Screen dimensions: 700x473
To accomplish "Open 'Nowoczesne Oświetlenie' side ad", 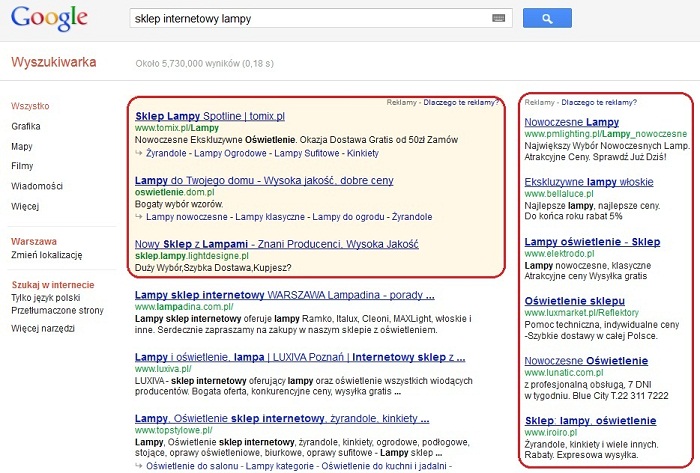I will point(586,361).
